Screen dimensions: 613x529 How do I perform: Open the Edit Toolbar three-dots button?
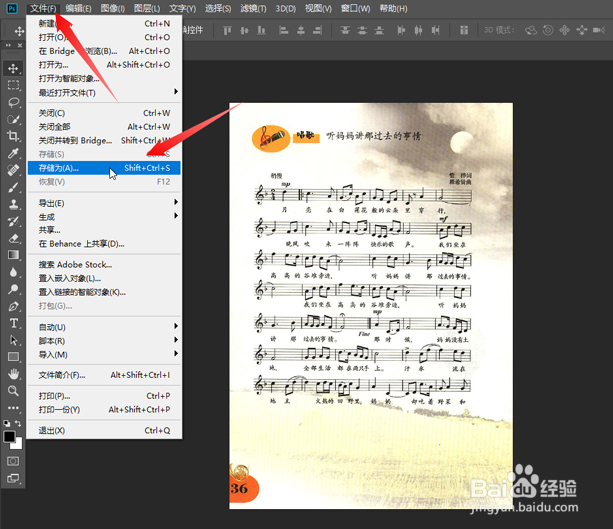[x=13, y=408]
